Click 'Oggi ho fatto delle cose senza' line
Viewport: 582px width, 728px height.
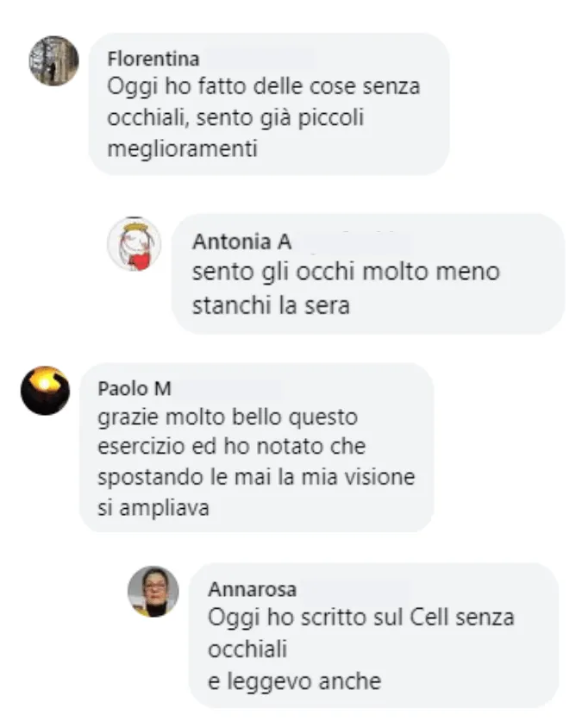(264, 87)
